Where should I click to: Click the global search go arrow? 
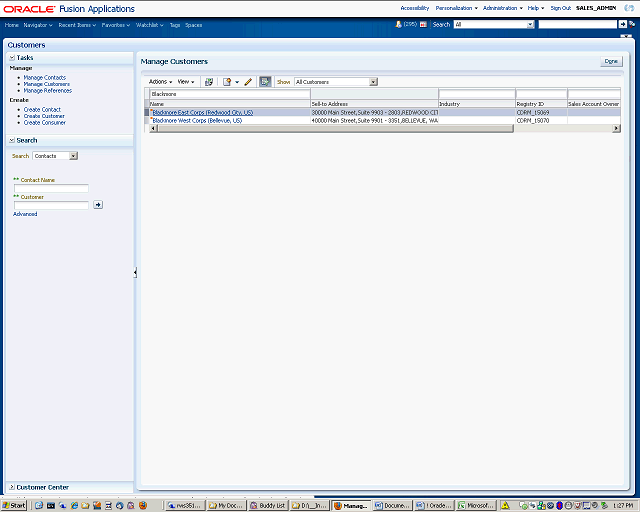coord(622,24)
